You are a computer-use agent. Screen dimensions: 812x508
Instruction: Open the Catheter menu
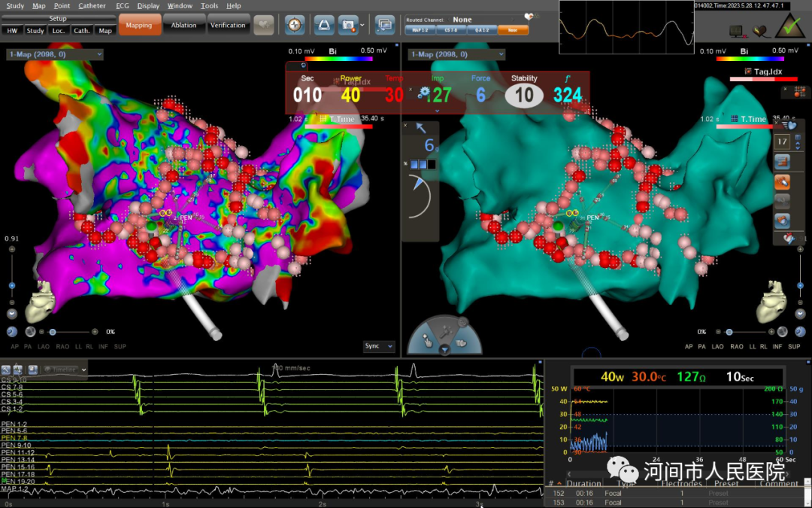click(x=92, y=5)
